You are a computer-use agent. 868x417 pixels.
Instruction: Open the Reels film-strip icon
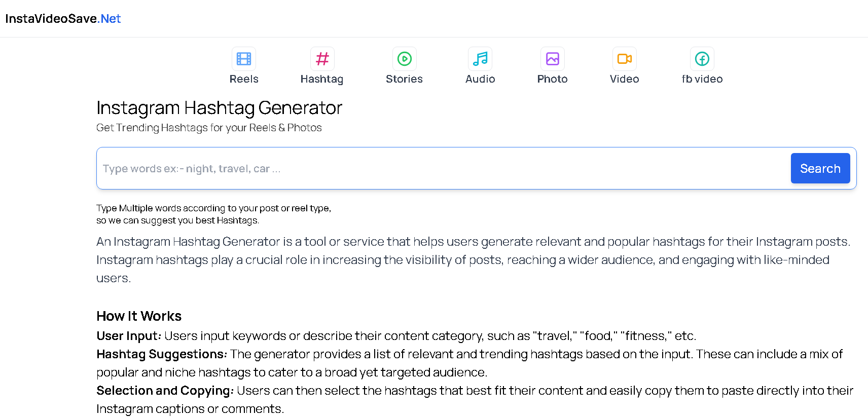[x=244, y=59]
